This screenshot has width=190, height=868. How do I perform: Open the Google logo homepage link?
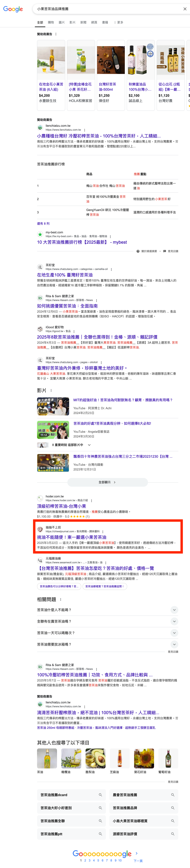(x=13, y=9)
